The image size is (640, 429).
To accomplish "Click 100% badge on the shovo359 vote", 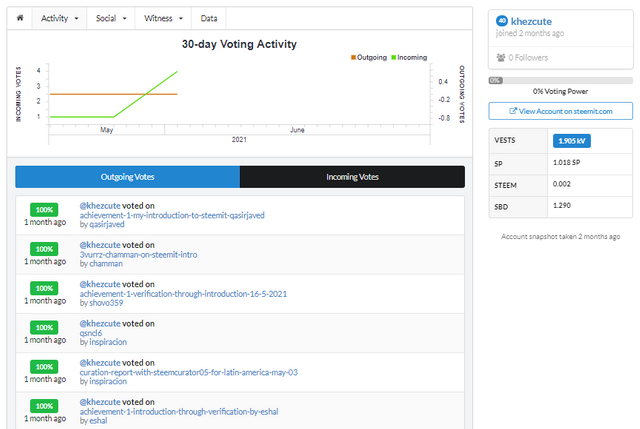I will [44, 288].
